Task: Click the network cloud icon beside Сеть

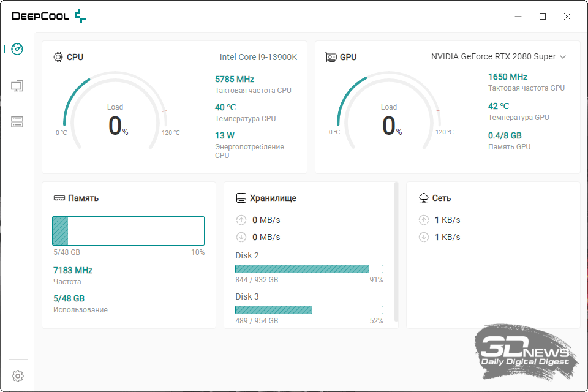Action: click(x=424, y=198)
